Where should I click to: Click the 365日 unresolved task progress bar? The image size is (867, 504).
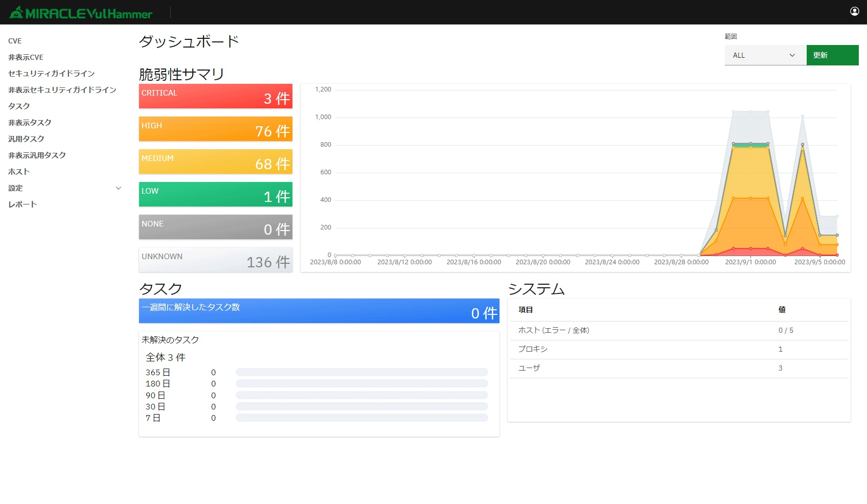361,372
